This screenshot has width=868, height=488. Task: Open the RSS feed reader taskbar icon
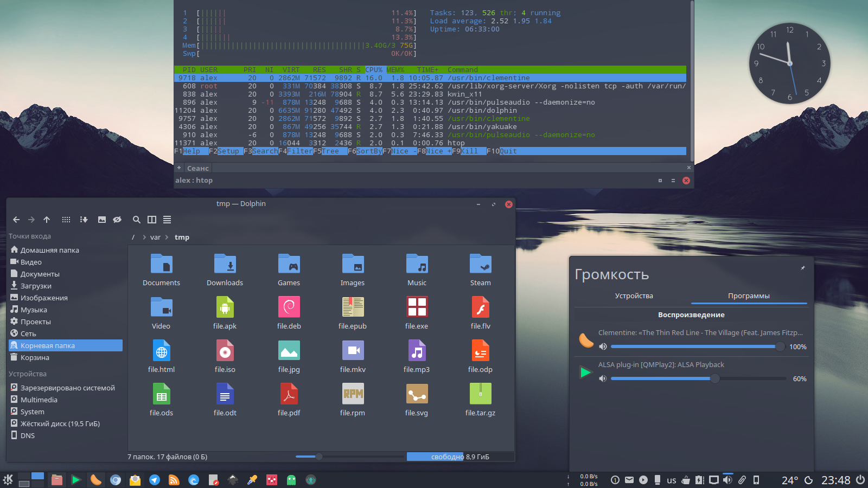[x=174, y=480]
